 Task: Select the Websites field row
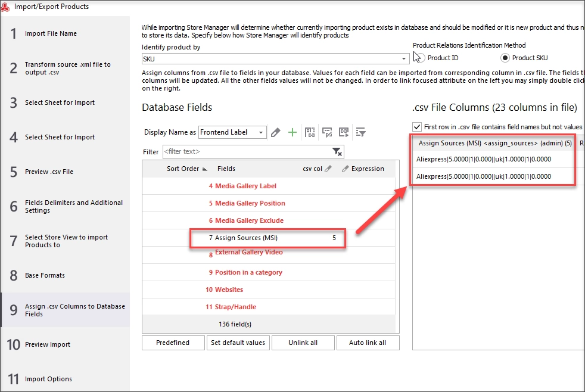coord(269,290)
